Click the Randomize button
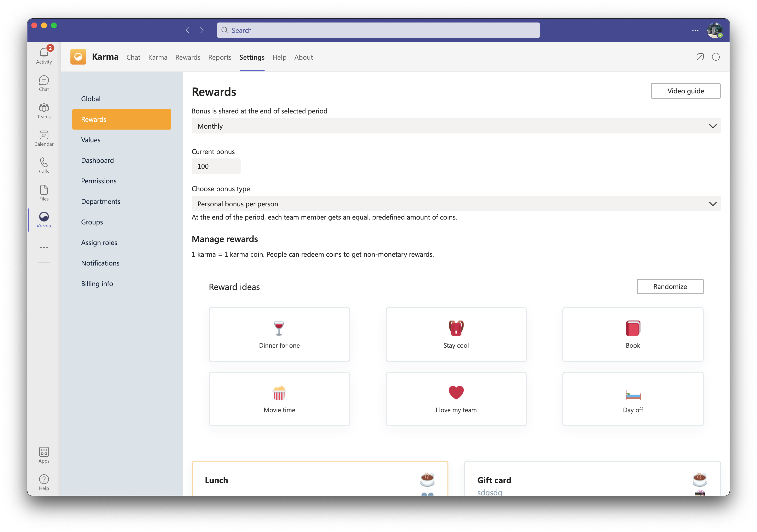 pos(670,287)
